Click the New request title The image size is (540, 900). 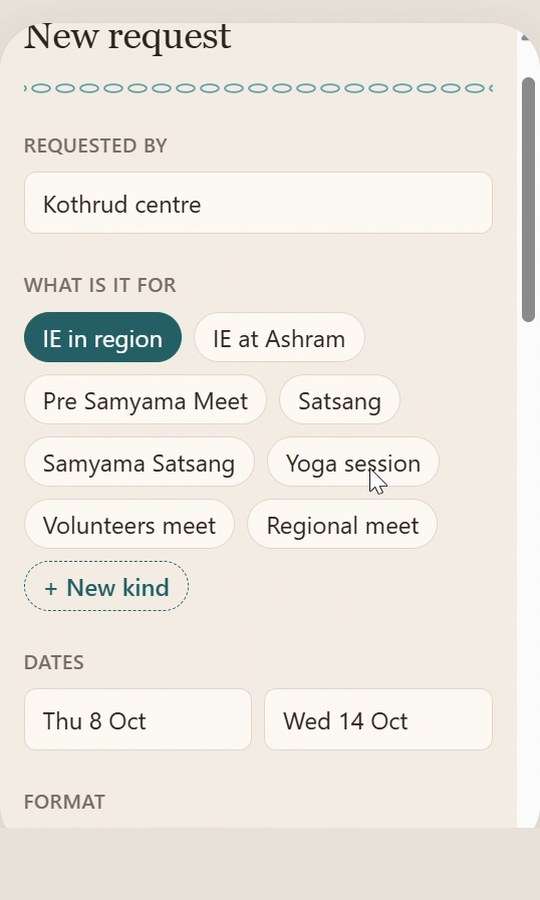pos(127,37)
